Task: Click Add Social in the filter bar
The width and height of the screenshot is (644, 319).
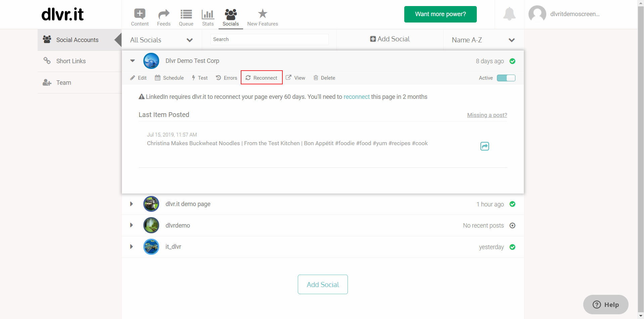Action: 390,39
